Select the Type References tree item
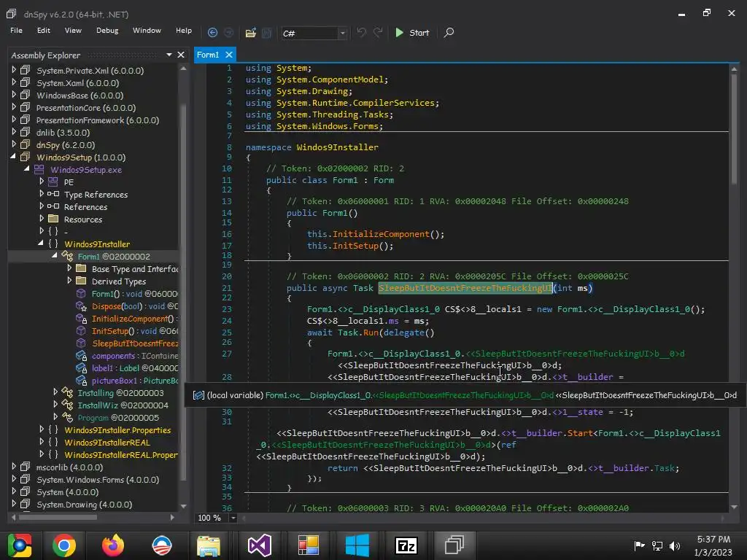 [x=96, y=194]
